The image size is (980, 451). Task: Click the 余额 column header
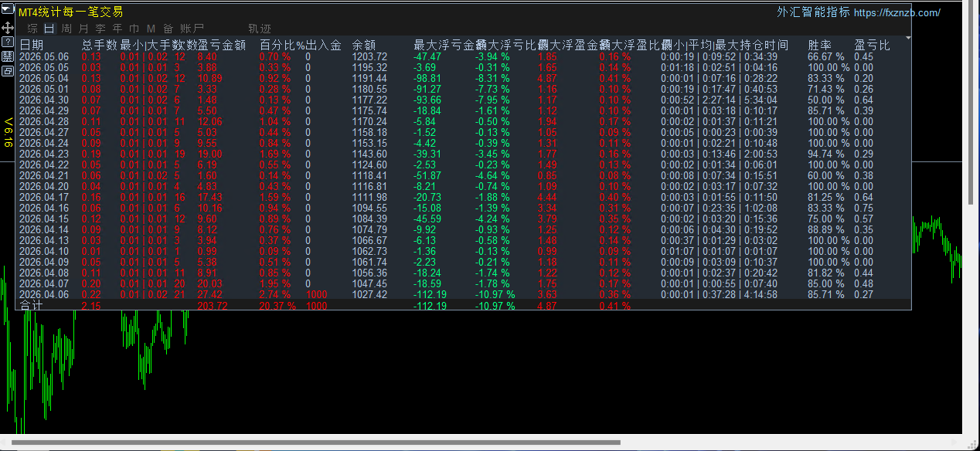click(364, 45)
